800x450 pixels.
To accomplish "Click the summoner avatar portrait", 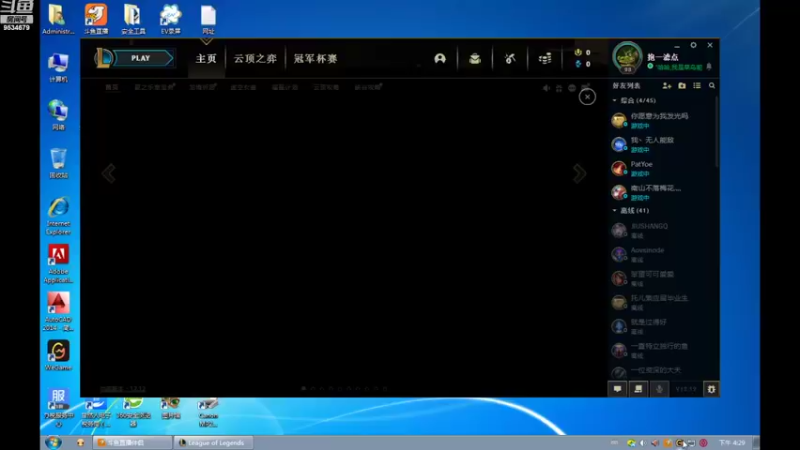I will point(627,58).
